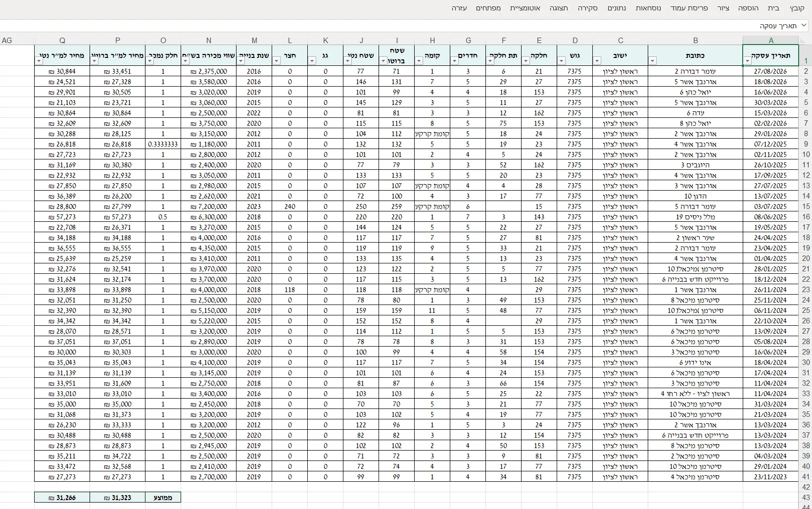Open filter dropdown for גג column

(312, 61)
